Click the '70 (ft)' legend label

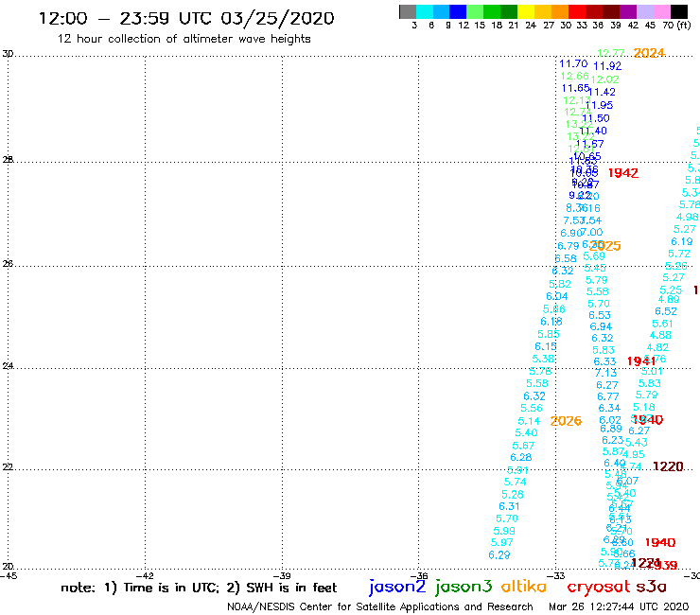(676, 26)
